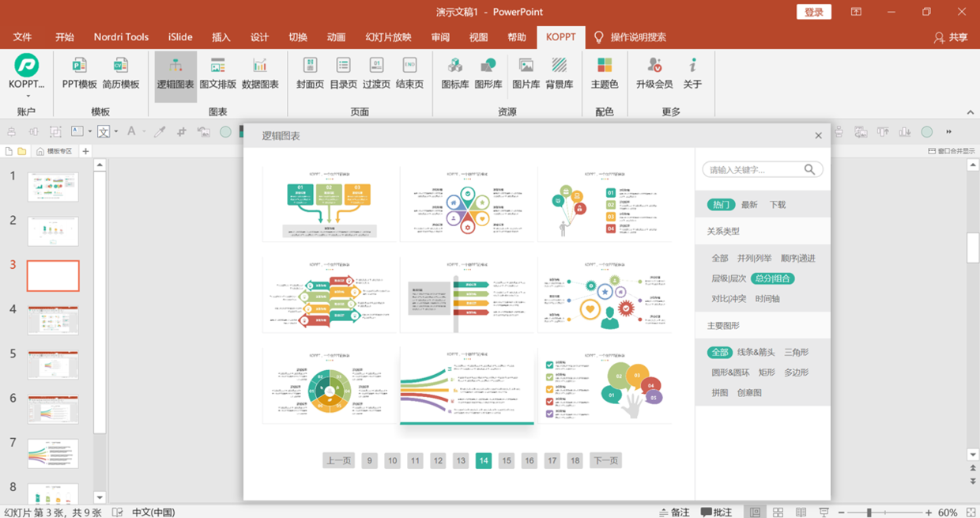This screenshot has width=980, height=518.
Task: Switch sorting to 最新
Action: pos(748,205)
